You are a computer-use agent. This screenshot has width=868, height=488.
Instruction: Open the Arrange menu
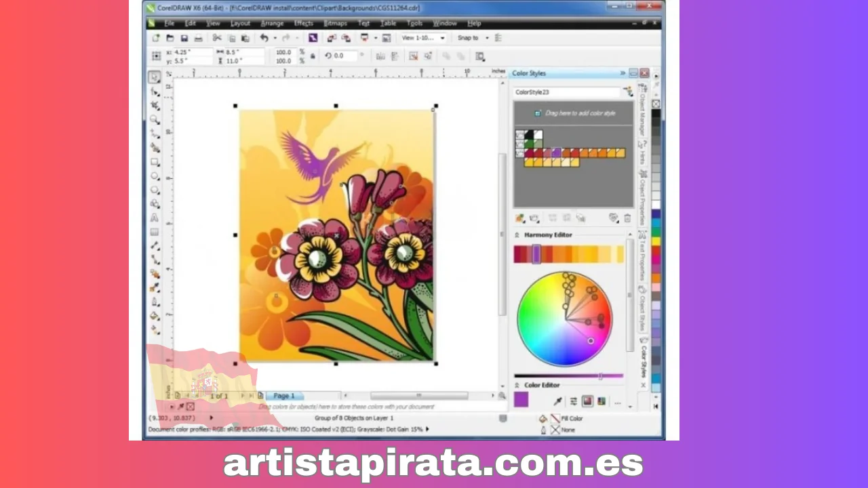(272, 23)
